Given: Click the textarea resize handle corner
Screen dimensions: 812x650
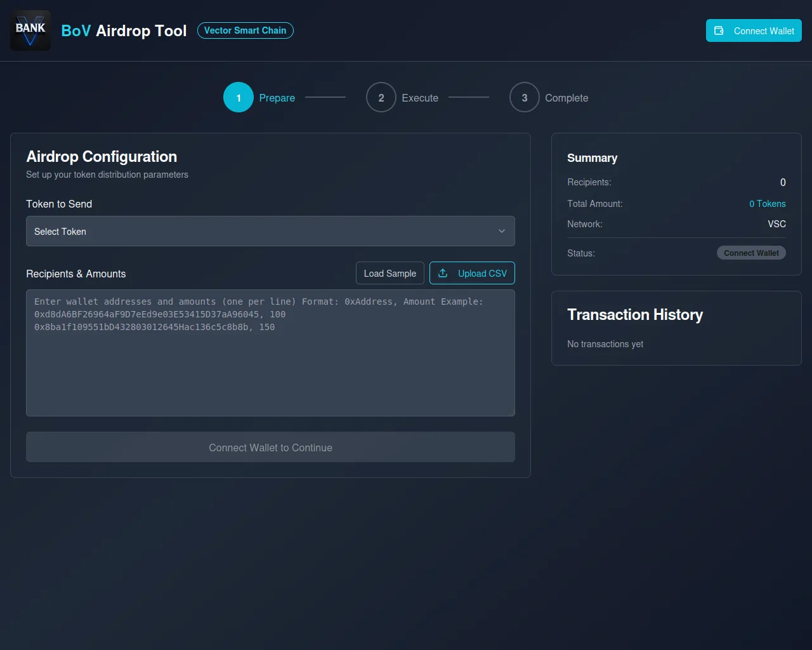Looking at the screenshot, I should tap(511, 413).
